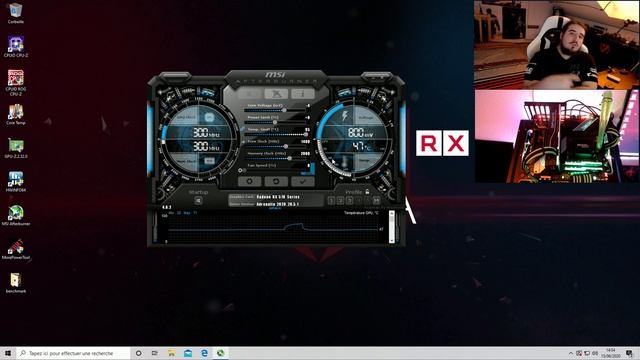The height and width of the screenshot is (360, 640).
Task: Click the Afterburner Kombustor K button
Action: [250, 94]
